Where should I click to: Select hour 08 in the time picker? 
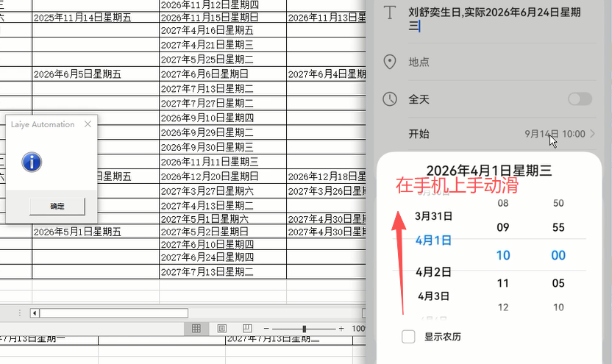(503, 203)
